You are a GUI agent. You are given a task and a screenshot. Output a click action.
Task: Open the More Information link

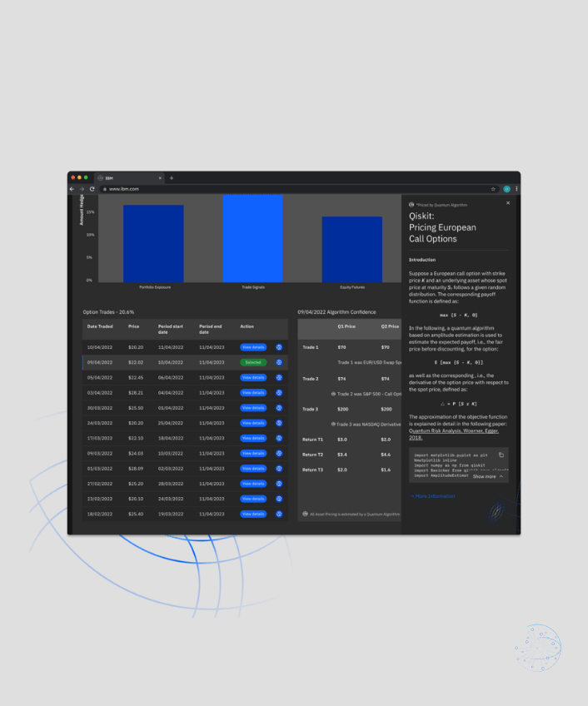(432, 496)
